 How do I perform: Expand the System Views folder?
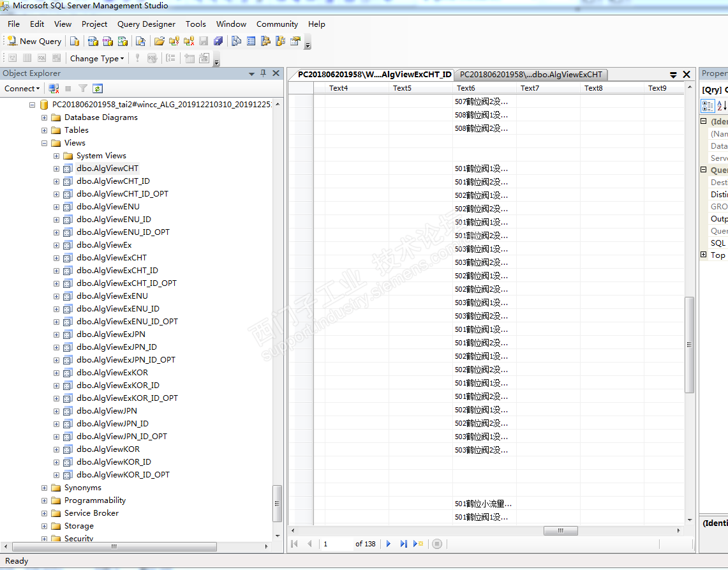pyautogui.click(x=56, y=156)
